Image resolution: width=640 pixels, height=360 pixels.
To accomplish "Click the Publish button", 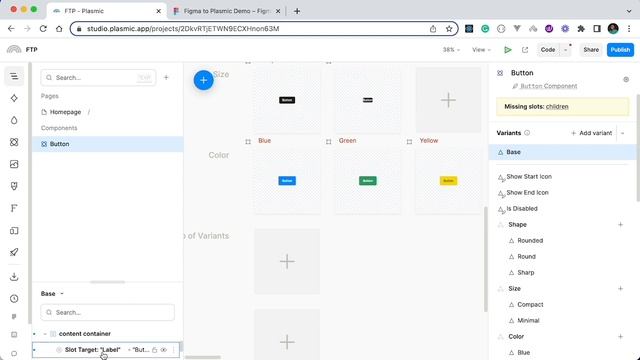I will coord(620,50).
